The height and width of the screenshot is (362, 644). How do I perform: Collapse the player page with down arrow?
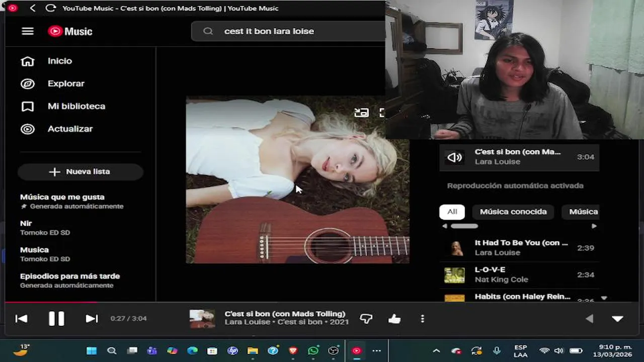[617, 319]
